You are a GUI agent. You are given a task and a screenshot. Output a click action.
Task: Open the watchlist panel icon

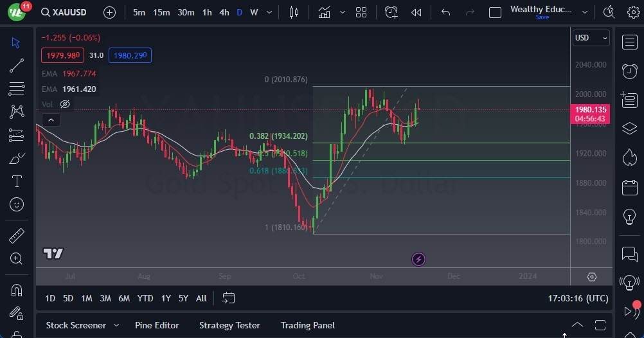[x=629, y=42]
